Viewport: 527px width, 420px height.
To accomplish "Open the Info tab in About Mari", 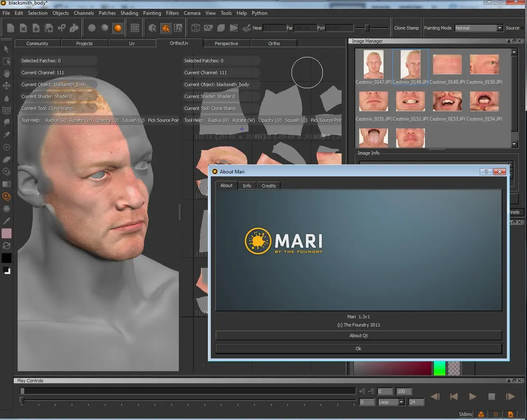I will pos(247,186).
